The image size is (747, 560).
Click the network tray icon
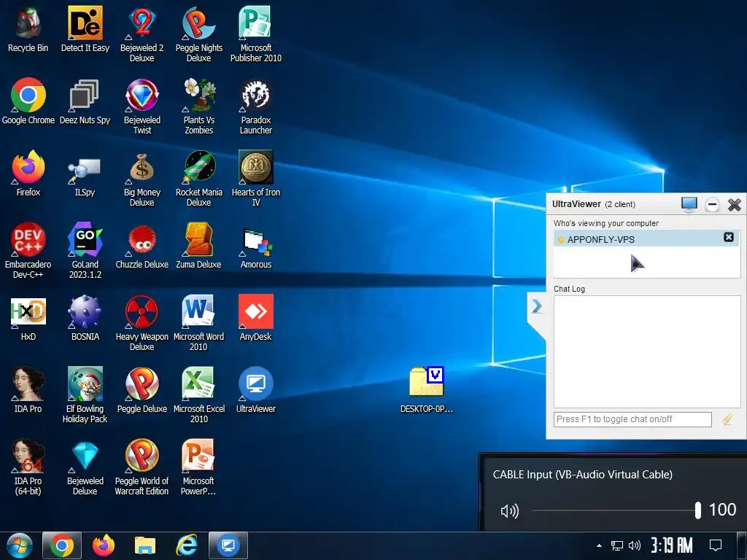pyautogui.click(x=617, y=545)
